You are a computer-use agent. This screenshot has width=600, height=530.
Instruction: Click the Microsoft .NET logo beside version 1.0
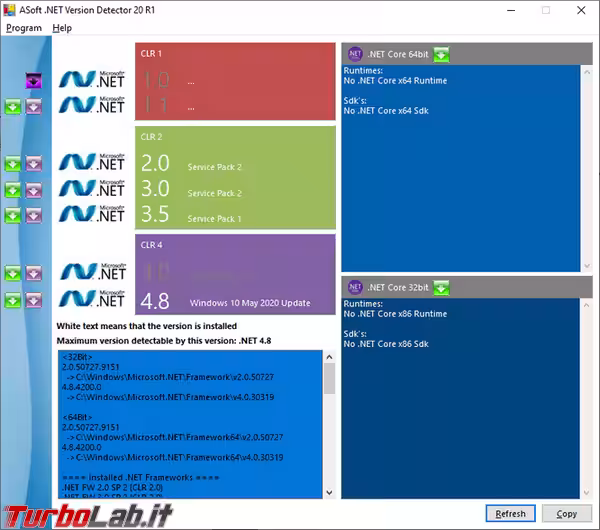92,80
